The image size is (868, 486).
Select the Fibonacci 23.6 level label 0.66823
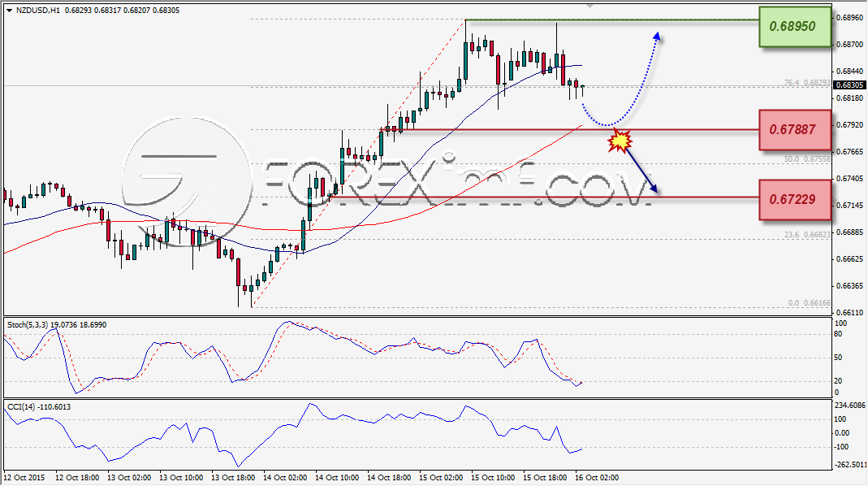(807, 235)
